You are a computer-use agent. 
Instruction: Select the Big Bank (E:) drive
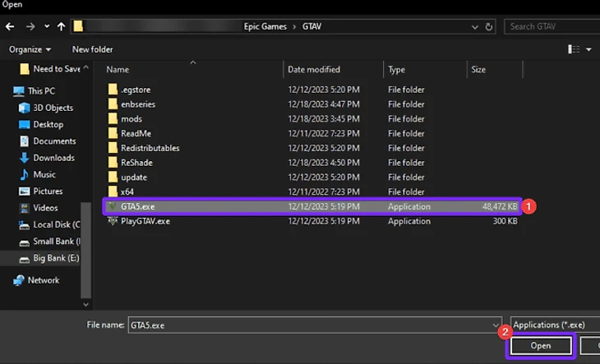[x=53, y=257]
